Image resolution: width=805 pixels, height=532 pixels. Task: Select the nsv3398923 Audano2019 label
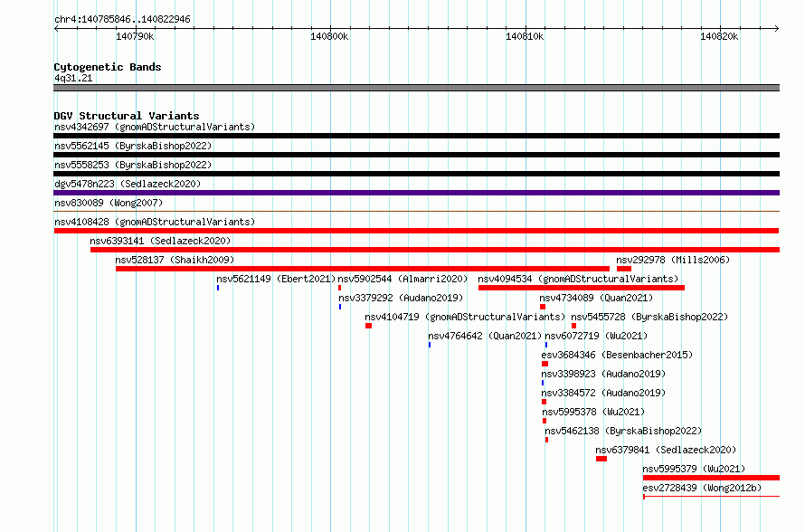point(603,374)
